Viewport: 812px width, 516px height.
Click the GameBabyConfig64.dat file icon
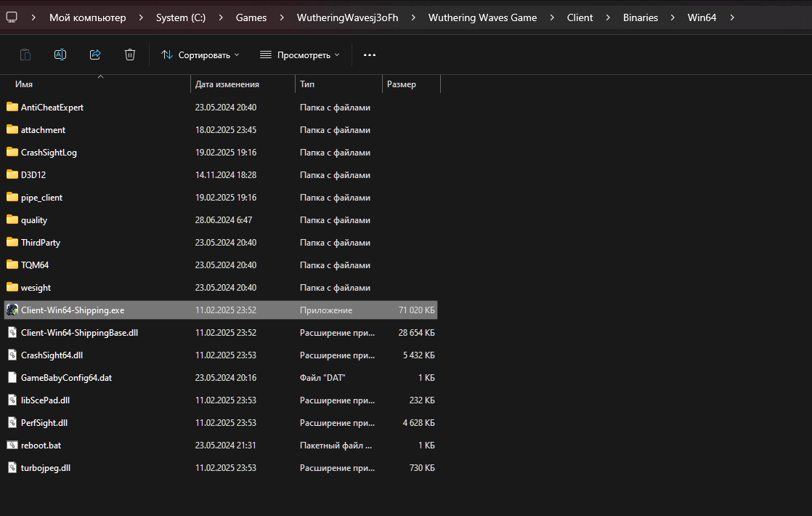tap(12, 377)
